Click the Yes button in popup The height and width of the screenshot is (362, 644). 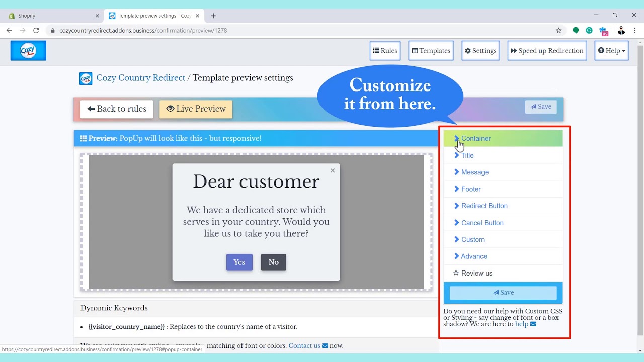239,262
